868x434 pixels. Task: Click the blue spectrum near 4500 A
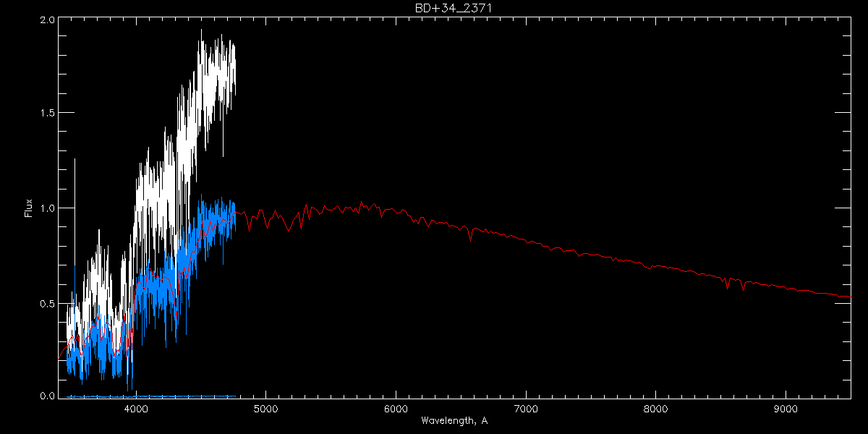pyautogui.click(x=201, y=217)
